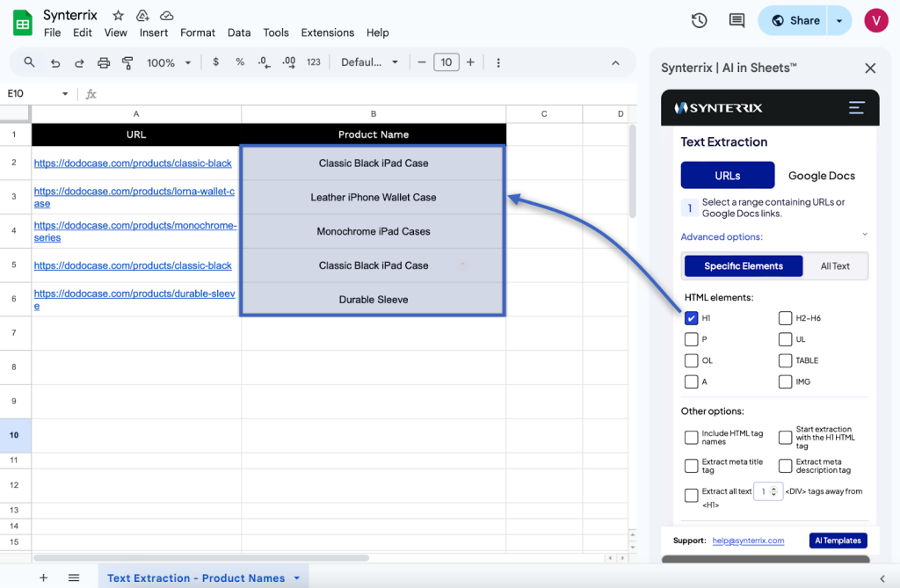Open the Format menu
The width and height of the screenshot is (900, 588).
point(198,33)
